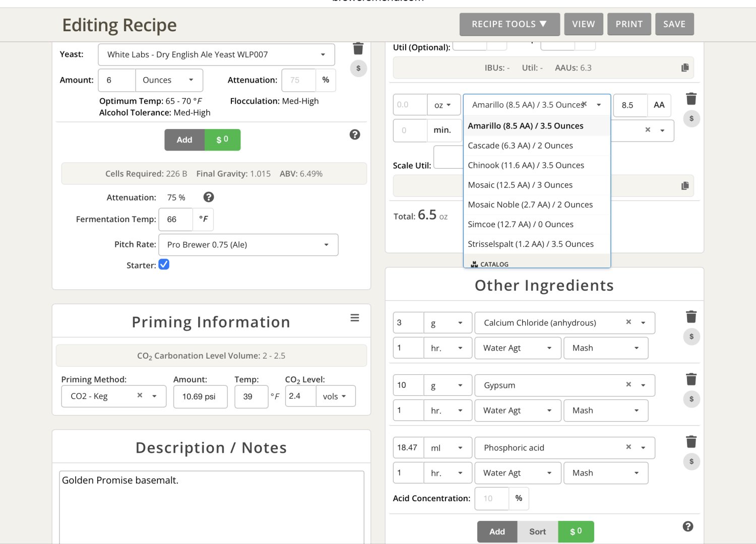Viewport: 756px width, 544px height.
Task: Add a yeast with Add button
Action: pos(184,140)
